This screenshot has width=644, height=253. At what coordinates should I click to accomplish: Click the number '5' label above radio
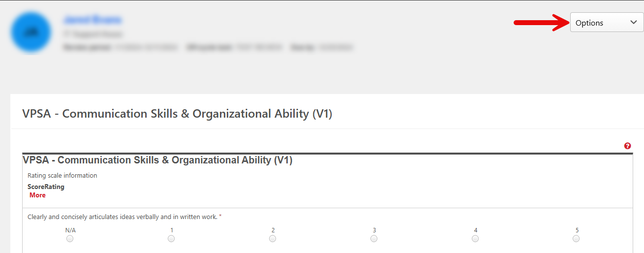coord(577,230)
